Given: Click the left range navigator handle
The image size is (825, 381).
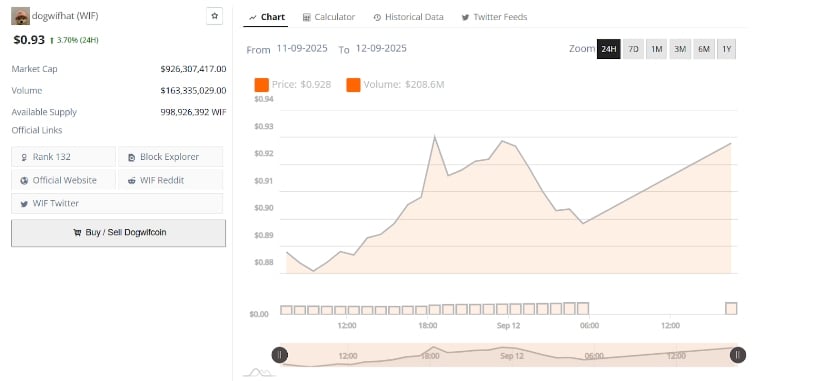Looking at the screenshot, I should (280, 355).
